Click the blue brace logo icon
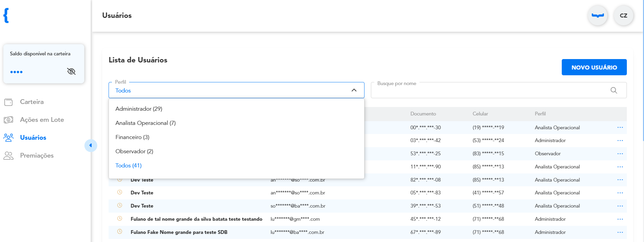This screenshot has height=242, width=644. coord(6,16)
